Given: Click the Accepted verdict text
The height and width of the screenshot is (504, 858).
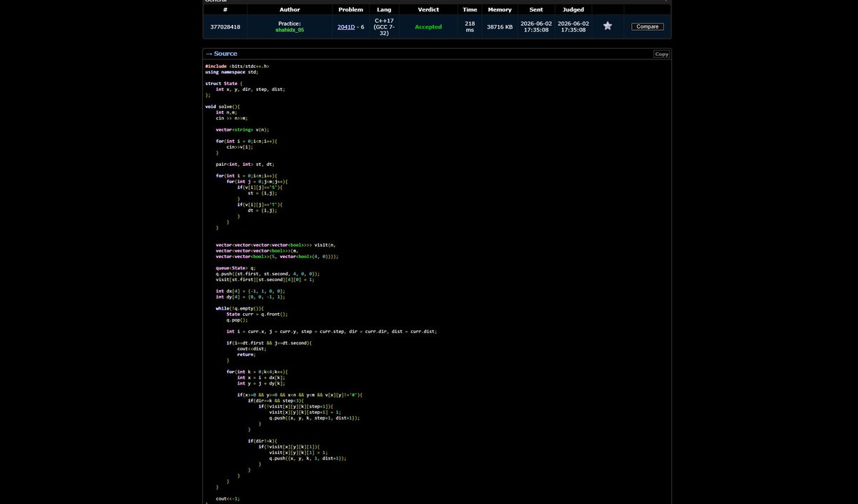Looking at the screenshot, I should [428, 26].
